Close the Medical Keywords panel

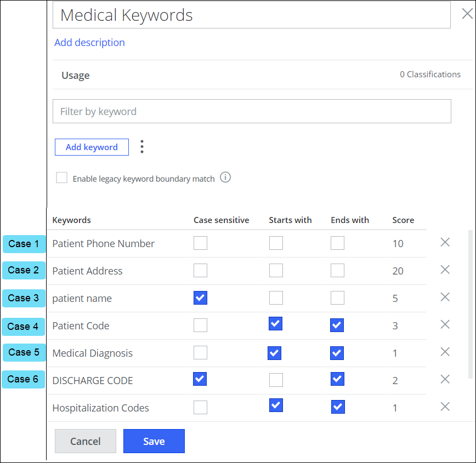467,14
